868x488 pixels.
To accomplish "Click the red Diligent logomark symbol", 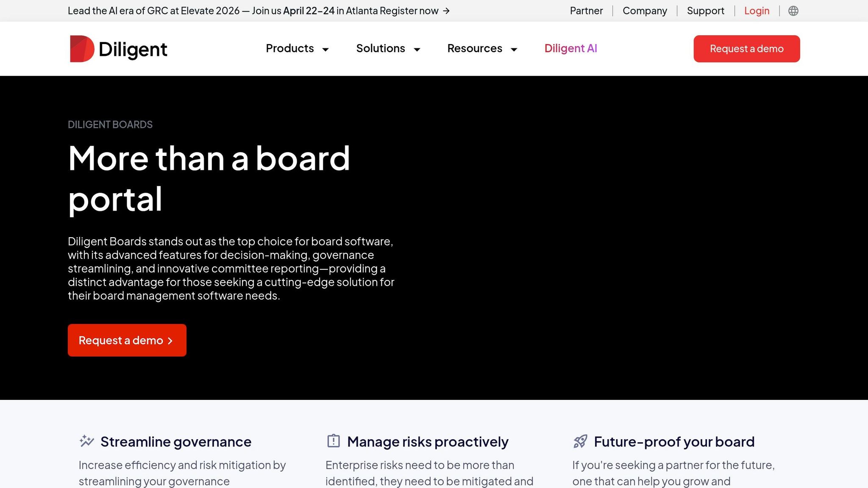I will [x=81, y=48].
